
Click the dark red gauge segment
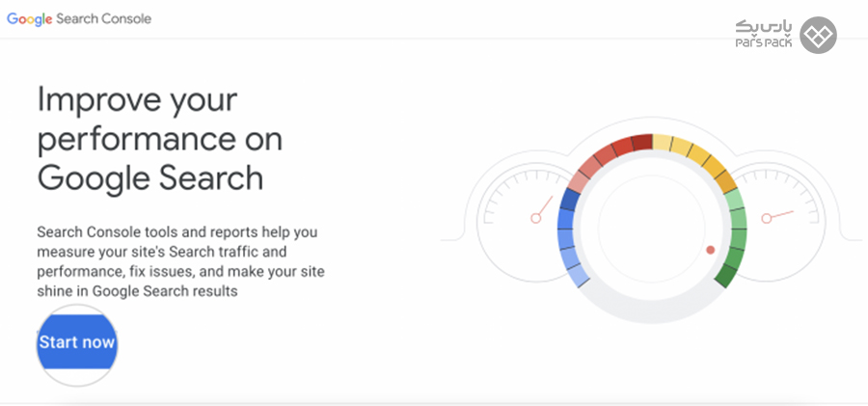point(641,142)
